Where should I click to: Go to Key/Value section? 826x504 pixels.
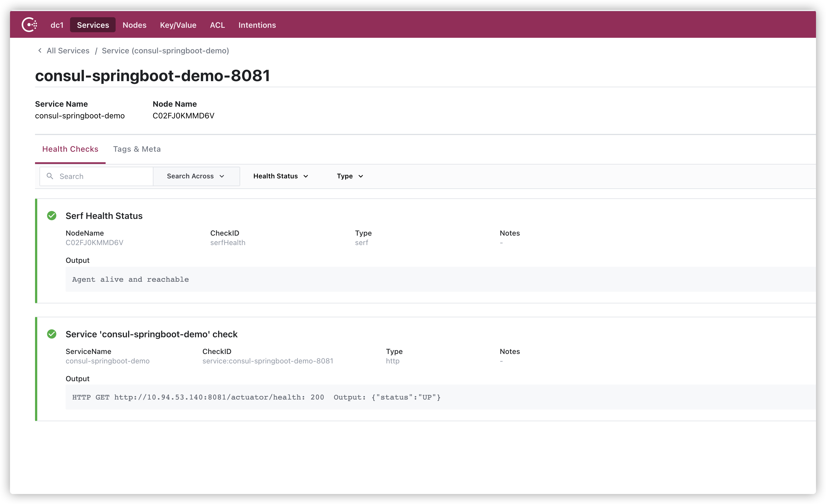click(x=178, y=25)
